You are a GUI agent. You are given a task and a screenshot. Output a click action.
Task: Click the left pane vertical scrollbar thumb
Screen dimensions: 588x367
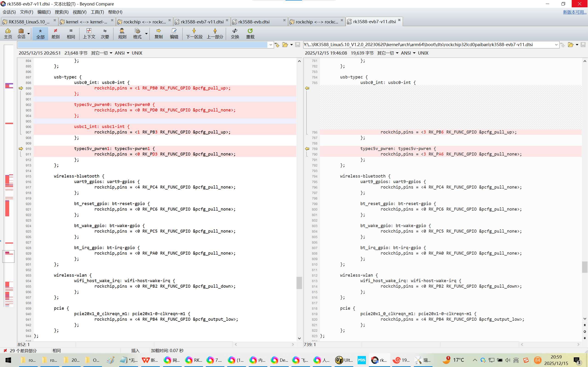299,283
